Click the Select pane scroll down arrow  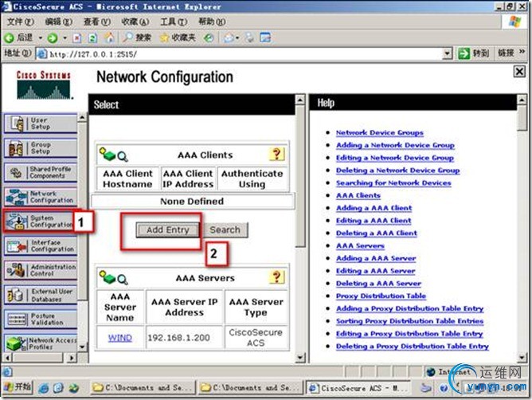pyautogui.click(x=300, y=357)
